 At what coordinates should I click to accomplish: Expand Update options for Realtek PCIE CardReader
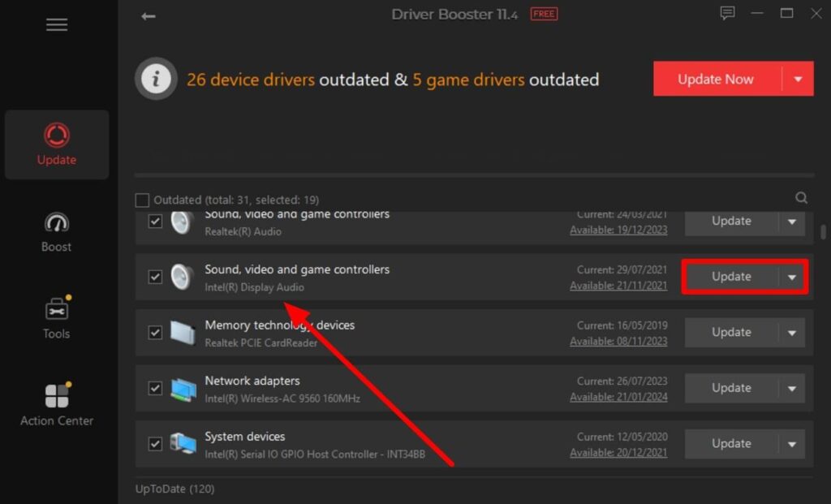coord(792,333)
